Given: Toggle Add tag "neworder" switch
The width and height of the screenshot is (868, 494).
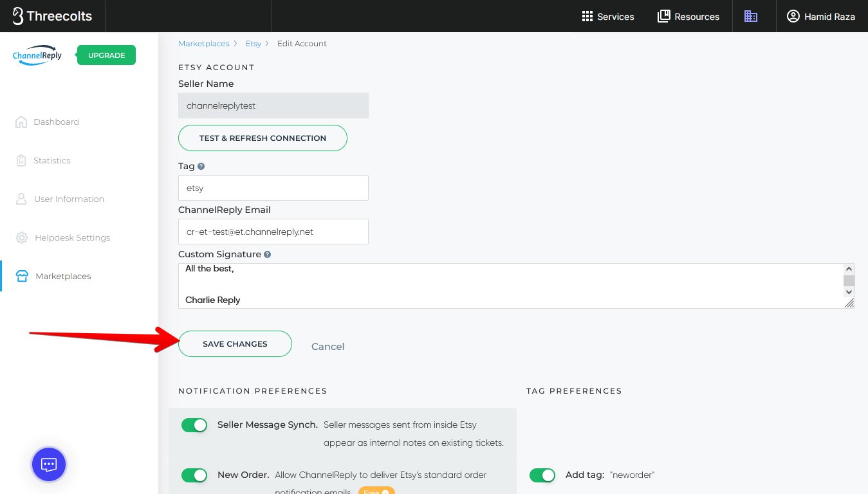Looking at the screenshot, I should tap(542, 475).
